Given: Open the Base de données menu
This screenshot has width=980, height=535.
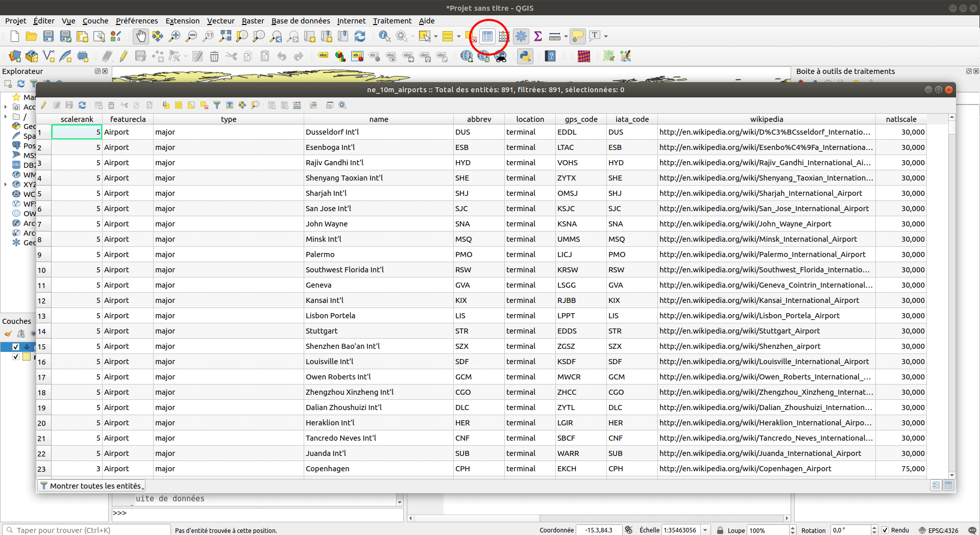Looking at the screenshot, I should [301, 21].
